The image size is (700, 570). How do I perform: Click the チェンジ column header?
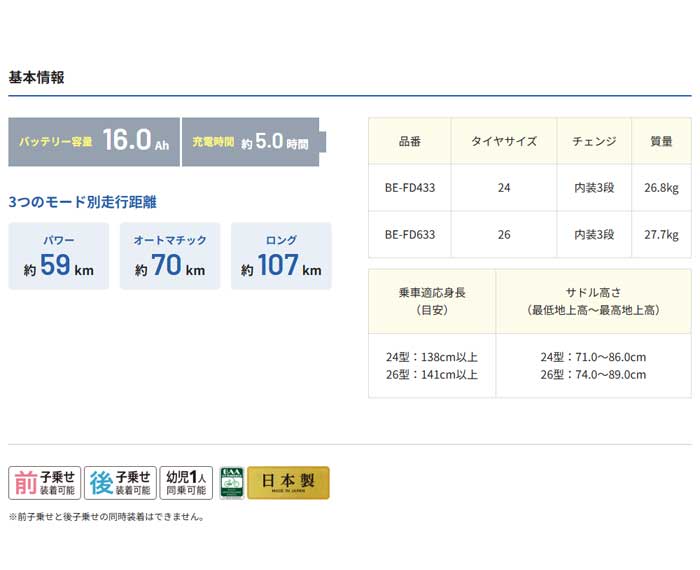click(594, 142)
